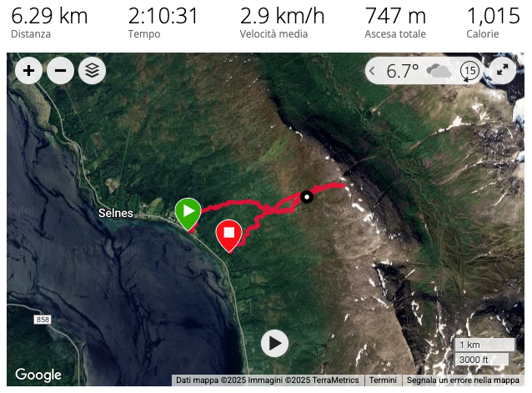Click the 858 road shield

(43, 320)
